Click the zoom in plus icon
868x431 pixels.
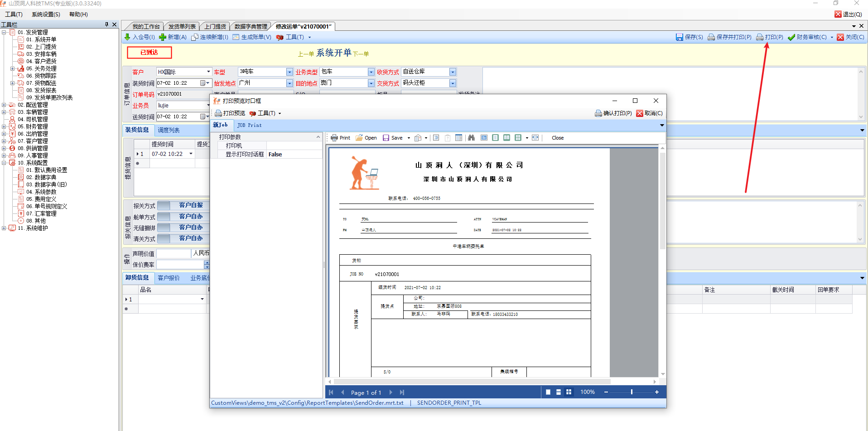click(656, 392)
